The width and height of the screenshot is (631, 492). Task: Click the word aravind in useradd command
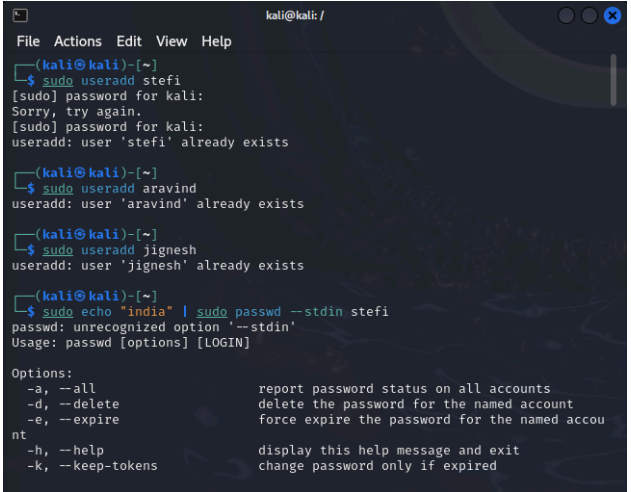pos(169,189)
